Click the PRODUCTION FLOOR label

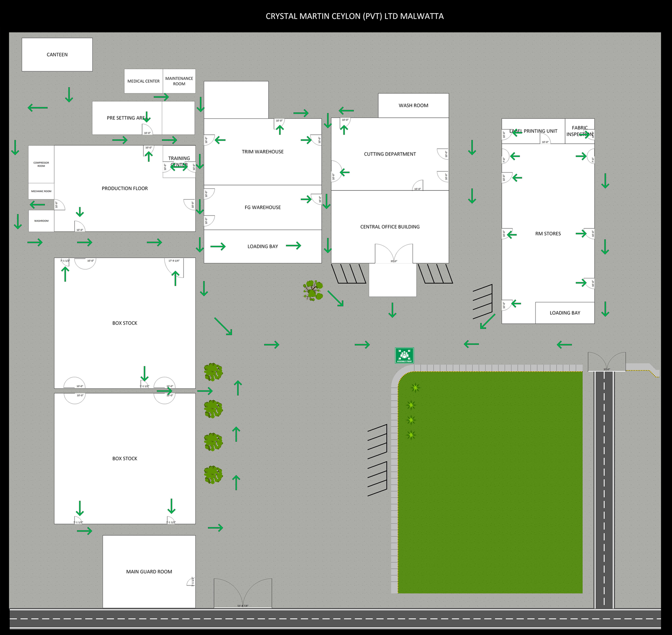click(125, 189)
